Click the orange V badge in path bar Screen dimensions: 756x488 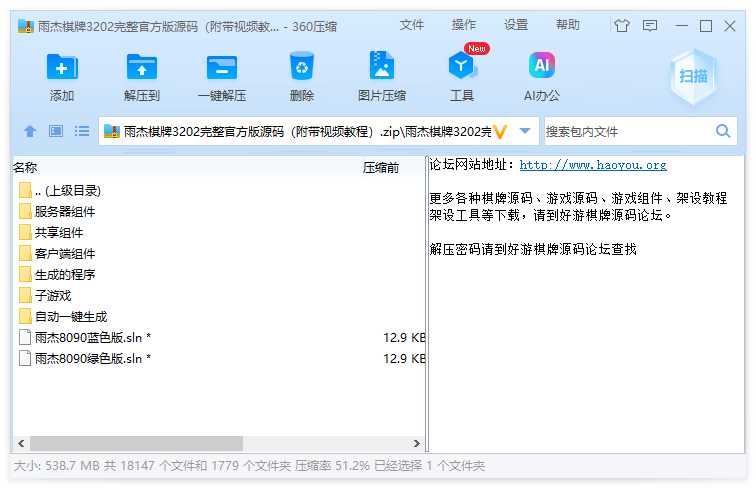500,131
